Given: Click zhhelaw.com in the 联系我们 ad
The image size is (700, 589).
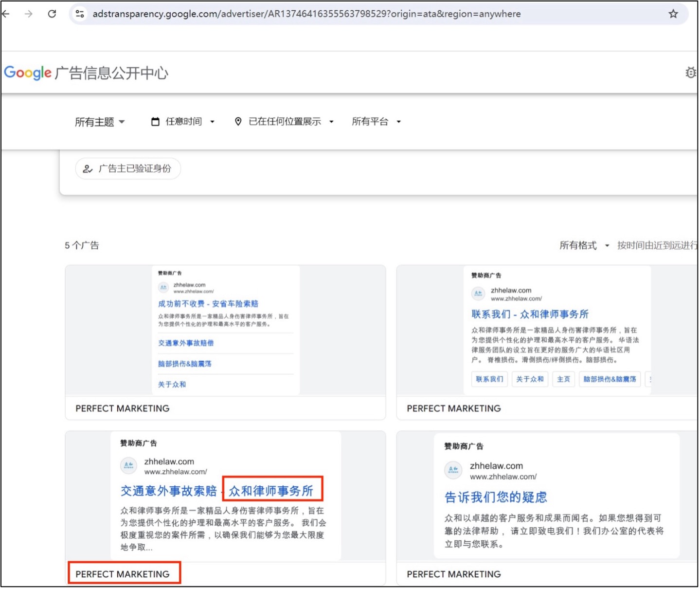Looking at the screenshot, I should point(511,290).
